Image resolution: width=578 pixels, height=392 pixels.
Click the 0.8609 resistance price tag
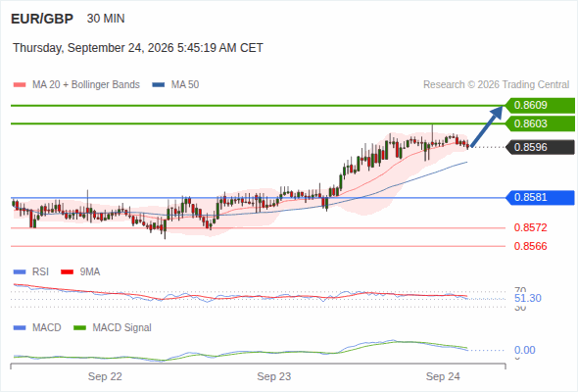pyautogui.click(x=540, y=106)
